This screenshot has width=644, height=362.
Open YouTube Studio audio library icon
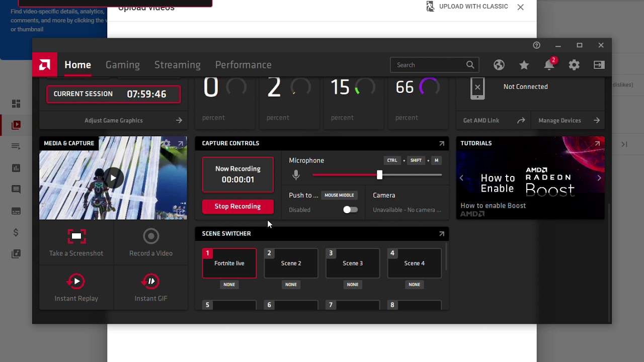tap(16, 254)
